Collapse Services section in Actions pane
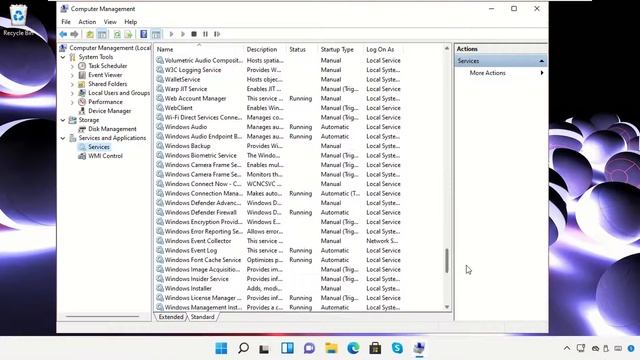The image size is (640, 360). click(541, 61)
